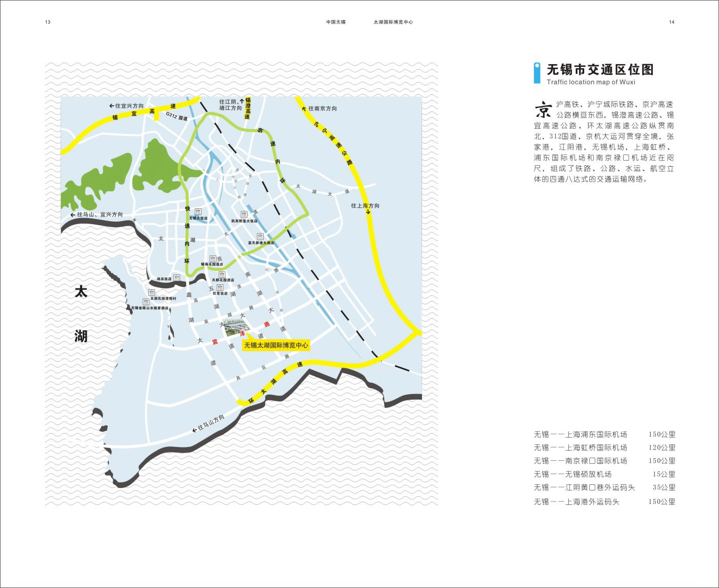Click the 太湖国际博览中心 page header text

pyautogui.click(x=393, y=22)
